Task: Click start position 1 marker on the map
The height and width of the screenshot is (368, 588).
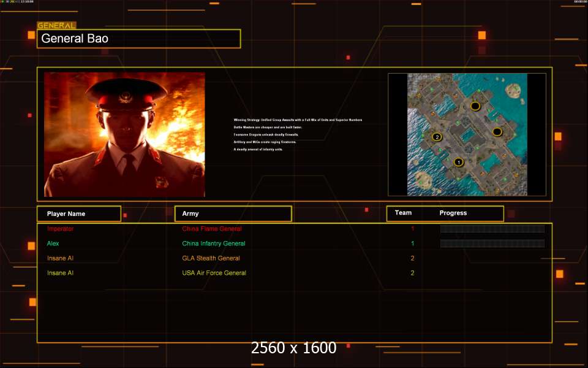Action: click(x=459, y=163)
